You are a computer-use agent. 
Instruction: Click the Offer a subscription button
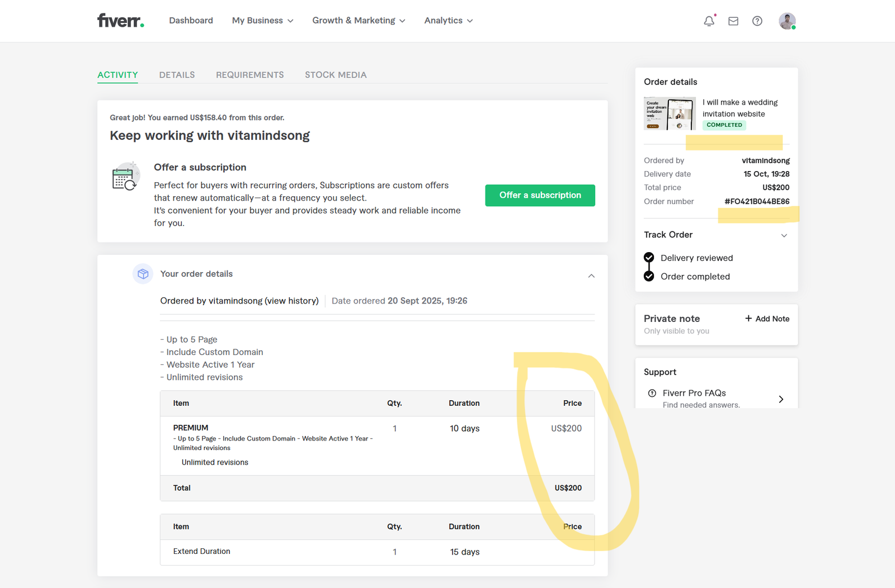tap(540, 195)
